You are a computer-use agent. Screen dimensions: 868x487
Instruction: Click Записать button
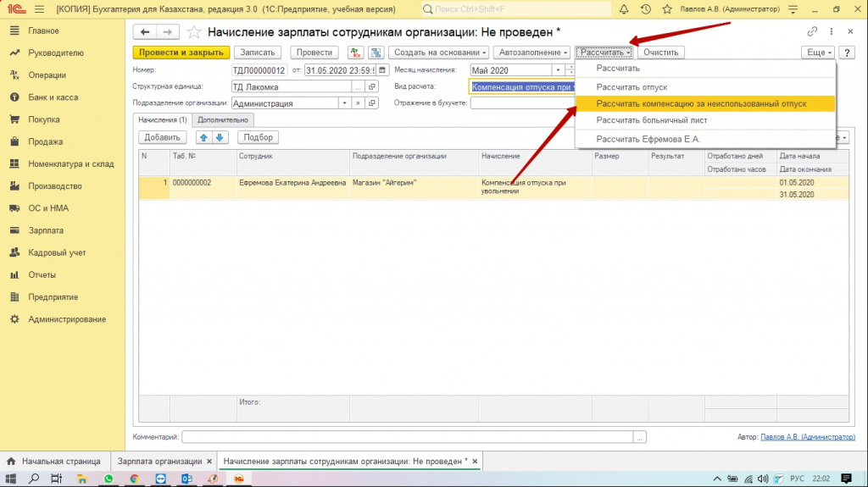[258, 53]
